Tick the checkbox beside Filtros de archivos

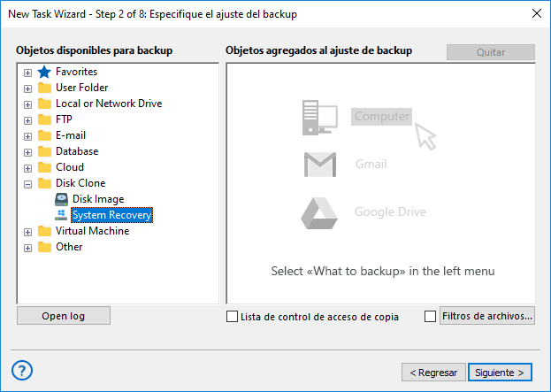[431, 316]
